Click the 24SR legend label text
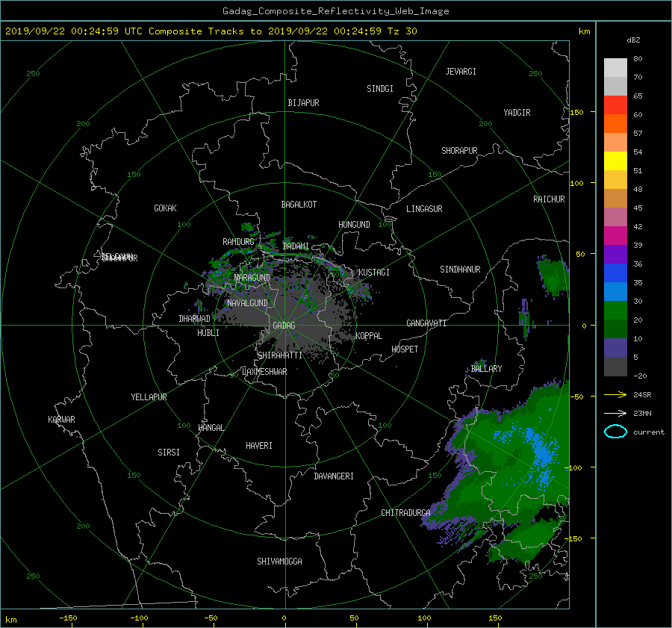 click(642, 395)
